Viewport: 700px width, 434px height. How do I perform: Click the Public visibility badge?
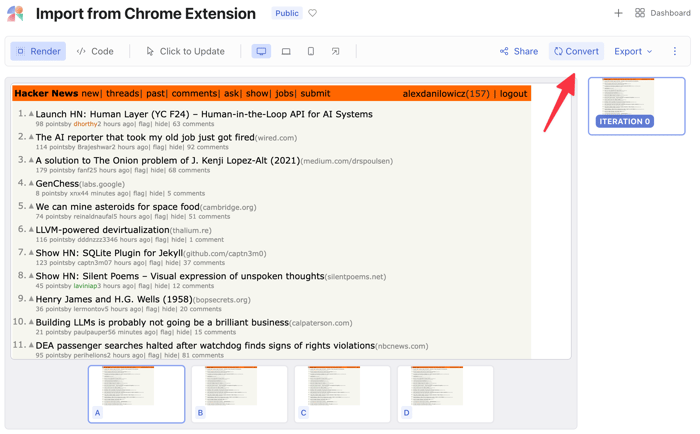click(287, 13)
